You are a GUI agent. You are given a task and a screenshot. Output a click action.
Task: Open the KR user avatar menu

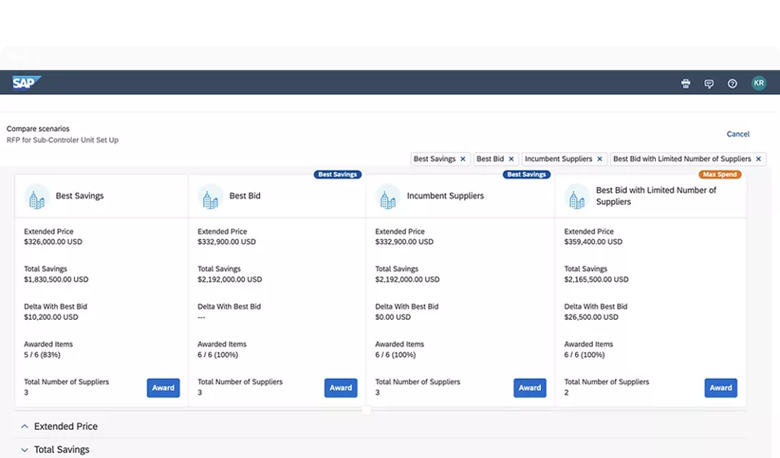coord(759,84)
